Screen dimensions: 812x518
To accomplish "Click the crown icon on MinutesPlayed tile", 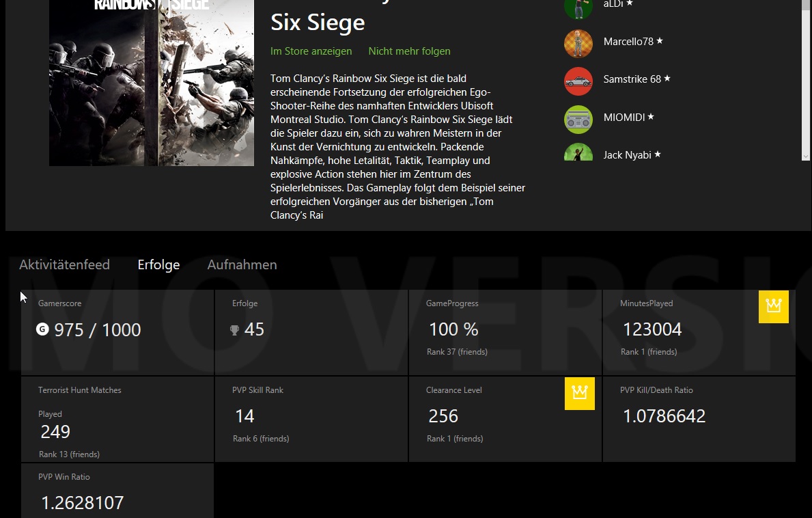I will (774, 307).
